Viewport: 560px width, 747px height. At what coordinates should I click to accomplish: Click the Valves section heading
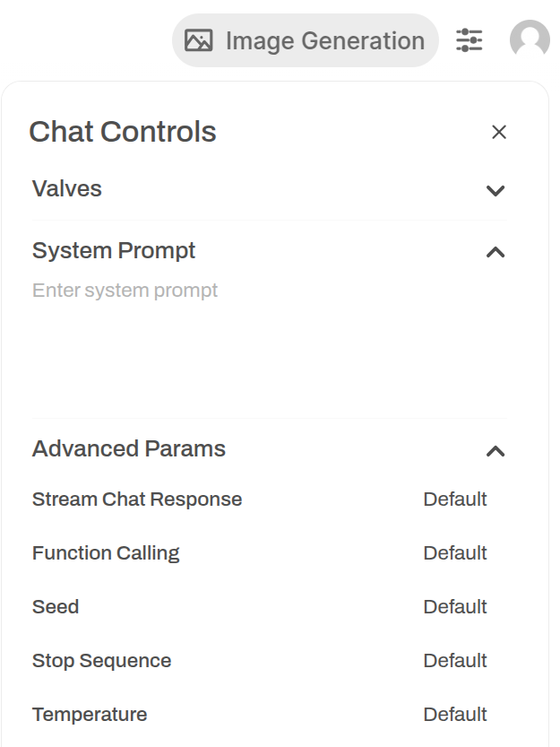pyautogui.click(x=66, y=188)
